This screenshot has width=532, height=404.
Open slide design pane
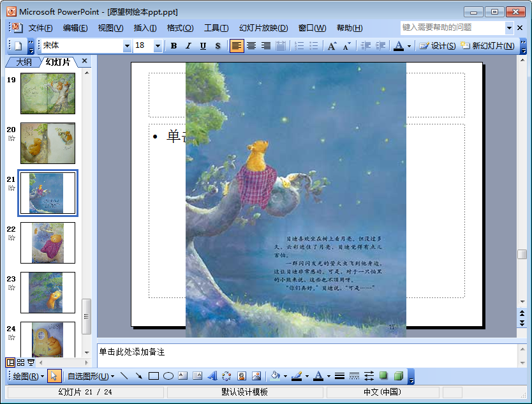pos(438,46)
